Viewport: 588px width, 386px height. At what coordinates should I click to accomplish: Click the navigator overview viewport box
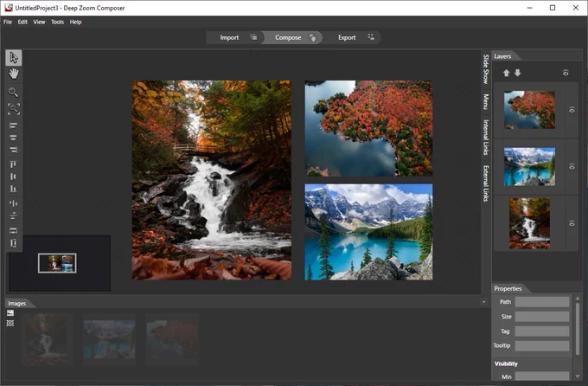point(57,263)
